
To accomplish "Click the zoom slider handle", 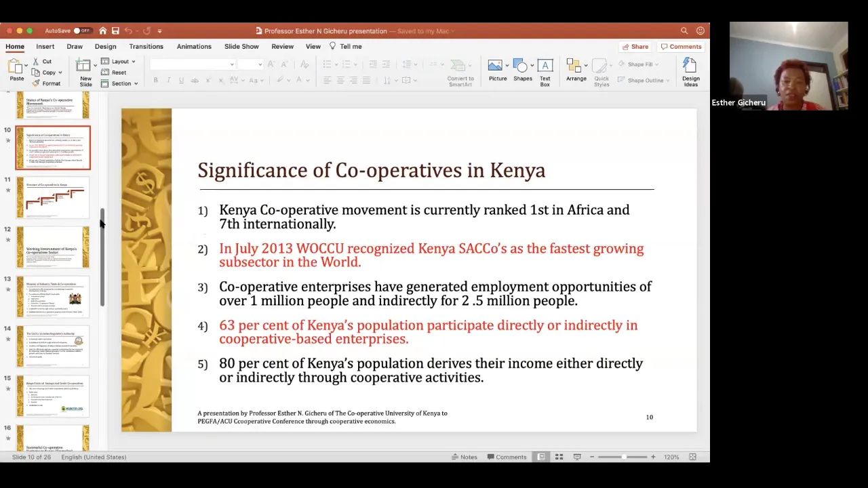I will coord(623,457).
